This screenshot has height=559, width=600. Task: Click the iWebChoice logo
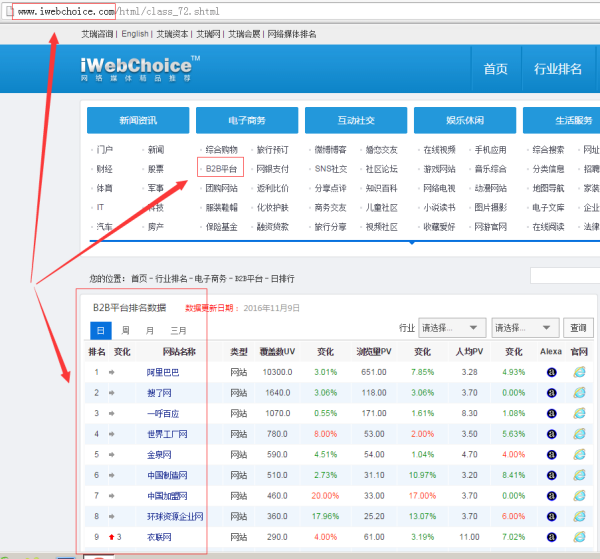(x=139, y=68)
